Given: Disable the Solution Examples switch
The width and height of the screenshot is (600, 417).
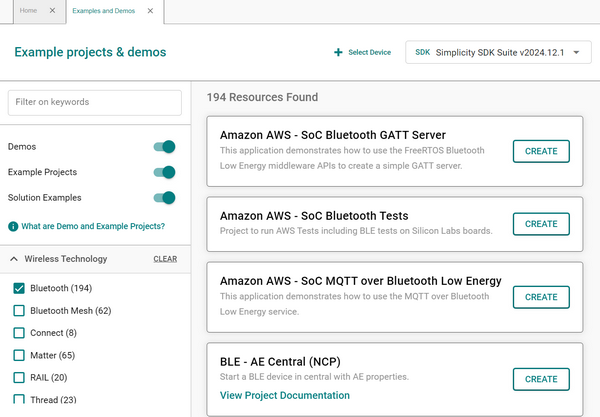Looking at the screenshot, I should pos(165,198).
